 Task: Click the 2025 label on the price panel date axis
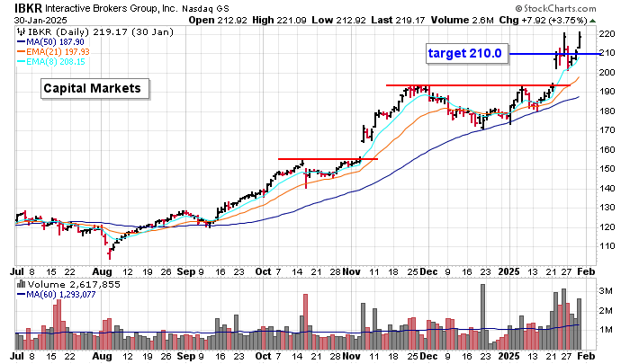click(x=508, y=271)
